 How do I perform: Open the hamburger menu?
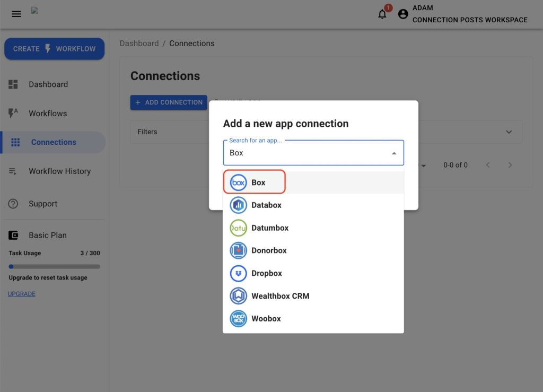coord(16,14)
